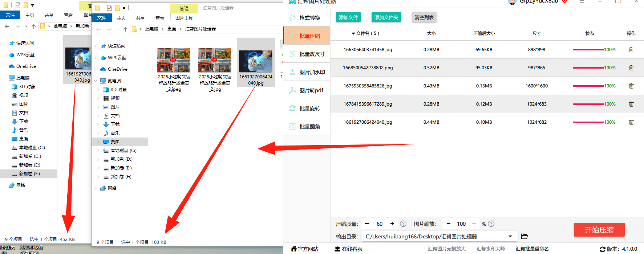
Task: Select 图片加水印 in left sidebar
Action: pos(307,72)
